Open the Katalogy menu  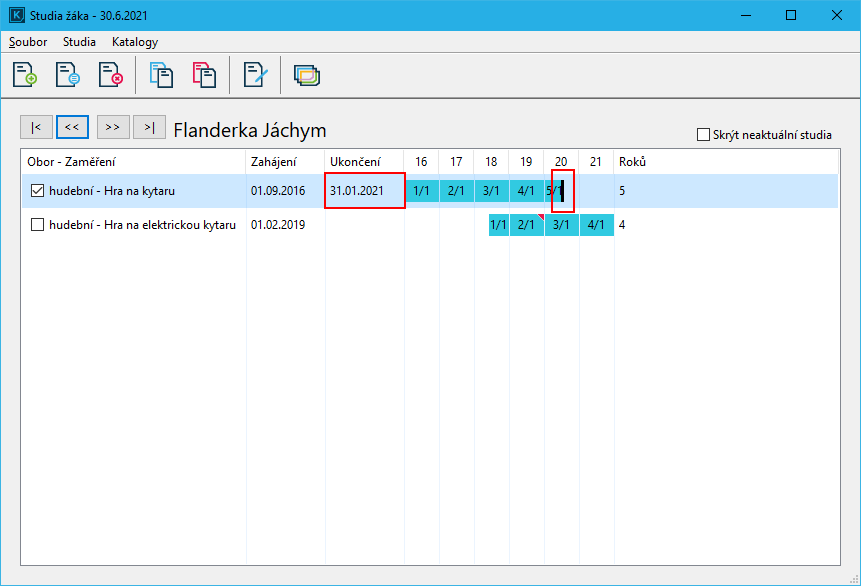(135, 42)
